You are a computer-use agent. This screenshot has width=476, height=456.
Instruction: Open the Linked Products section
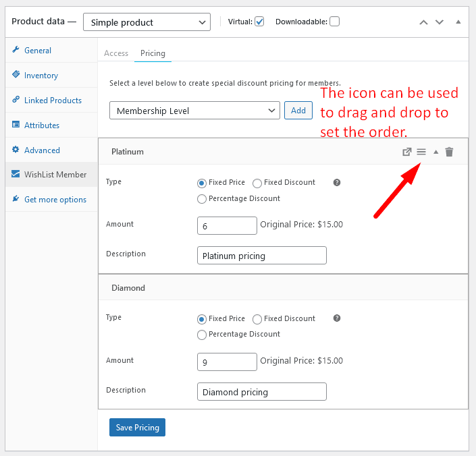pyautogui.click(x=51, y=100)
